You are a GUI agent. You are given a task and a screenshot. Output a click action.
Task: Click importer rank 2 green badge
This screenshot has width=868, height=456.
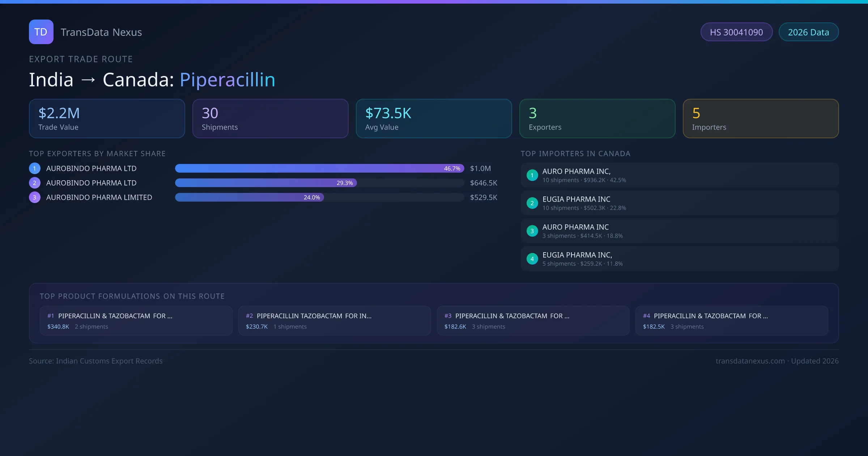point(532,203)
